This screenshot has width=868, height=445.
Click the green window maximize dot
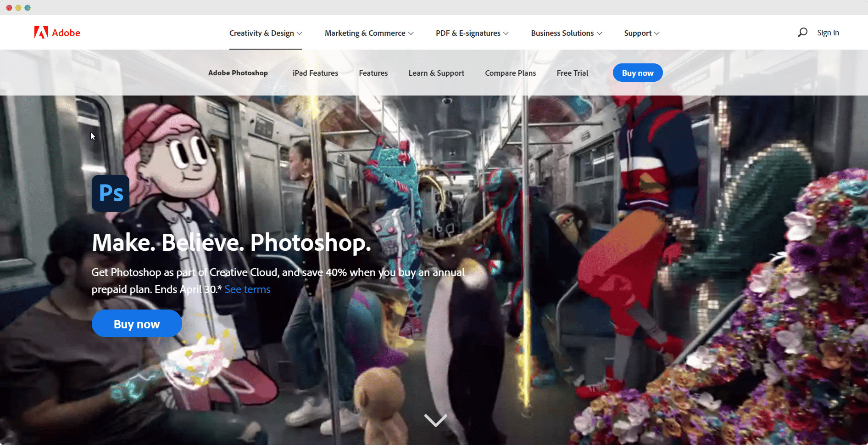[28, 8]
